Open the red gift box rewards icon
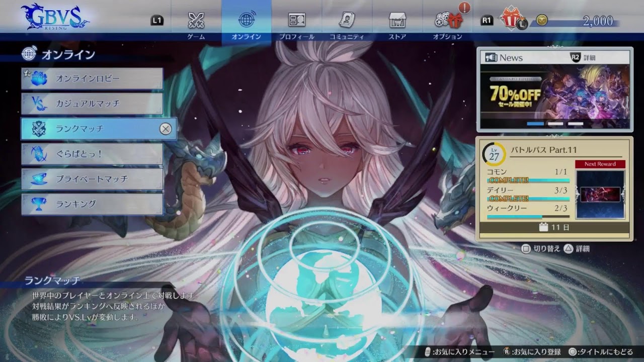 (511, 19)
